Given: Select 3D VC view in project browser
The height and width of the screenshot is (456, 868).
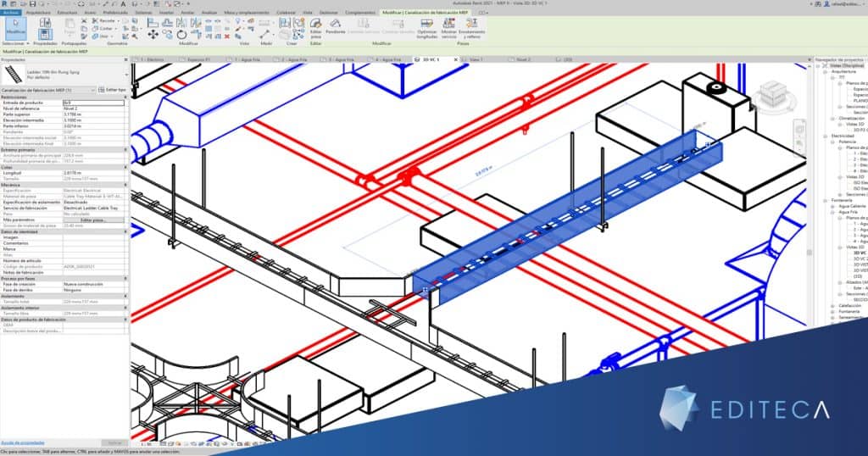Looking at the screenshot, I should click(x=860, y=253).
